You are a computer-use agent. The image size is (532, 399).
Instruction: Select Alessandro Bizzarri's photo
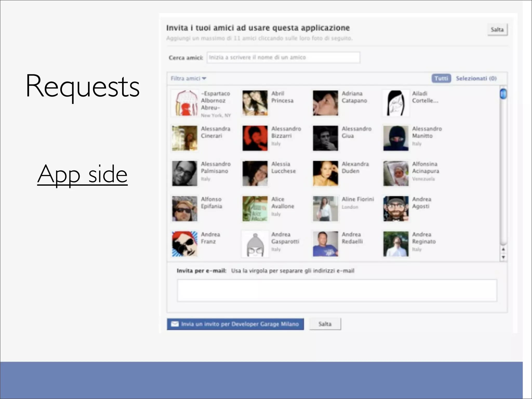255,138
